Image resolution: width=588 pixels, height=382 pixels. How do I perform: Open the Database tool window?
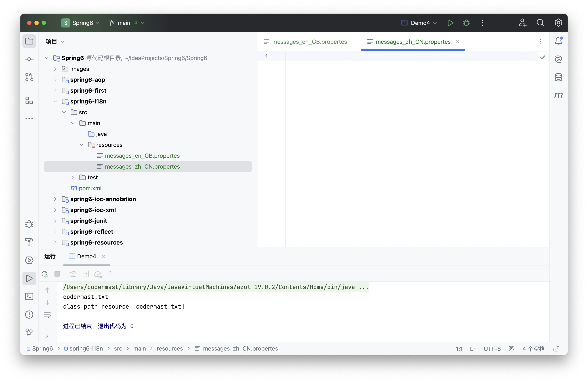click(x=558, y=77)
